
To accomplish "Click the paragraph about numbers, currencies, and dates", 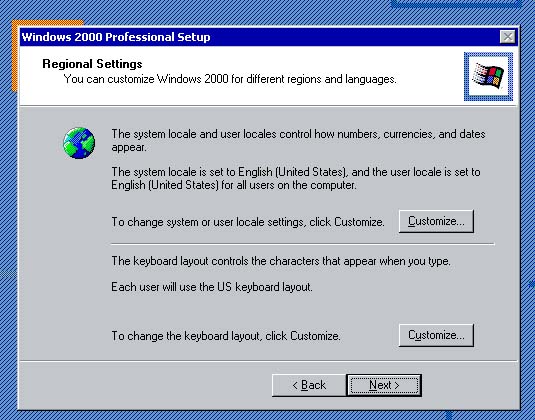I will coord(298,140).
